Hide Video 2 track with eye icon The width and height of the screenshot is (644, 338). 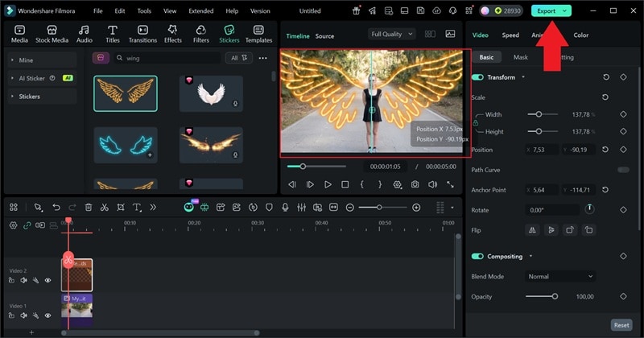click(47, 281)
